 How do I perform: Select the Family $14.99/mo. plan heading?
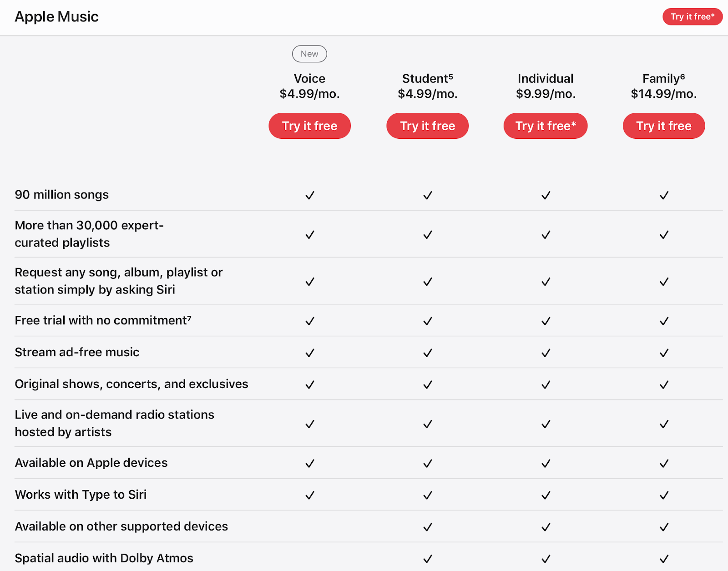point(664,86)
